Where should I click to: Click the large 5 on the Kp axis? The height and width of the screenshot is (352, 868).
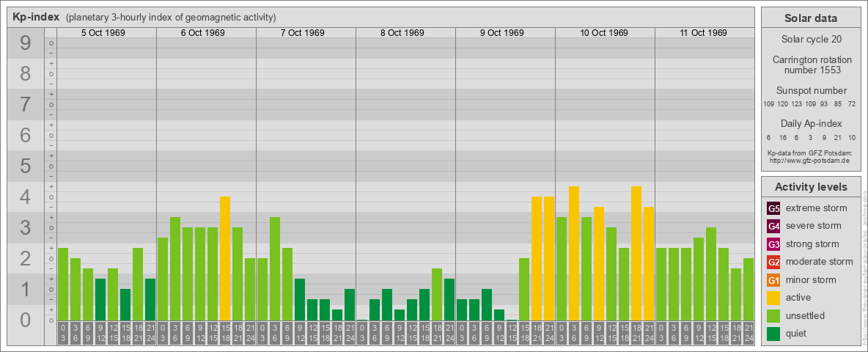pyautogui.click(x=25, y=166)
